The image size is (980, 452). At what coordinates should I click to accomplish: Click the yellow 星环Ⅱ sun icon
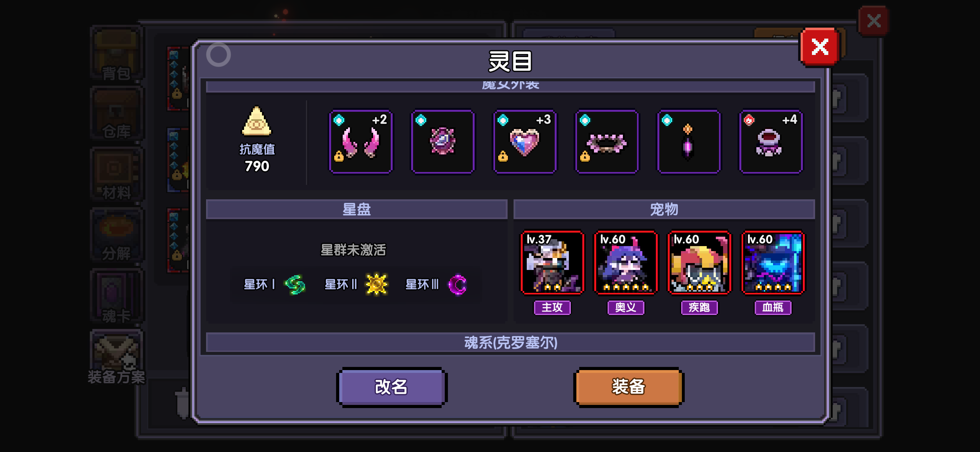[376, 284]
